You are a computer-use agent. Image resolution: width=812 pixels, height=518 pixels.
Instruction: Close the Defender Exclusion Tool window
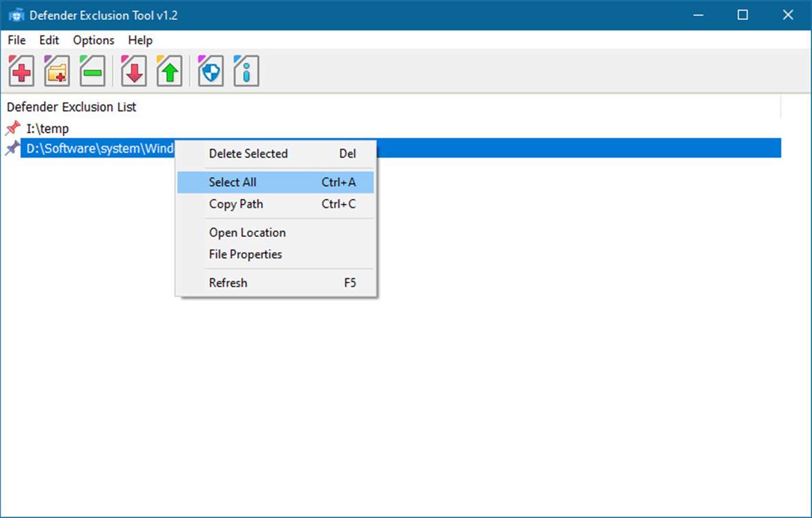[789, 15]
